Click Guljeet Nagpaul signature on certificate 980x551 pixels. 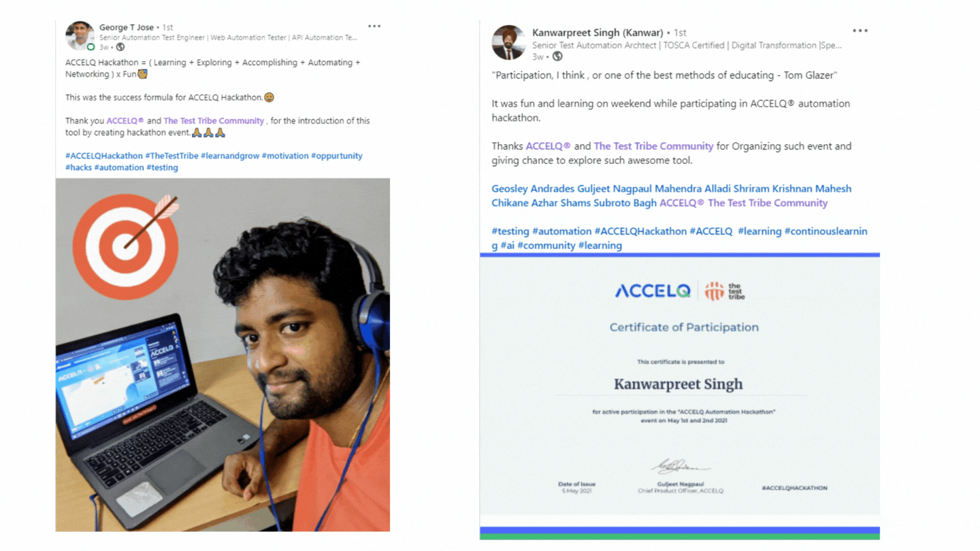click(x=681, y=466)
